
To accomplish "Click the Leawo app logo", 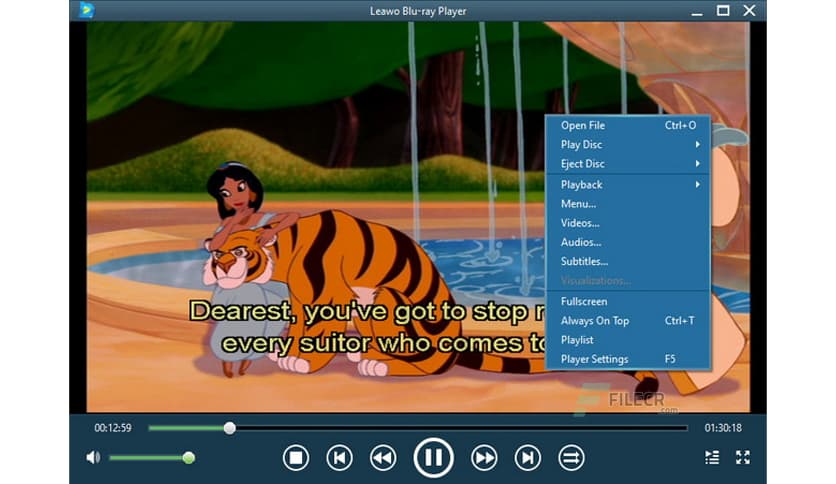I will 86,10.
